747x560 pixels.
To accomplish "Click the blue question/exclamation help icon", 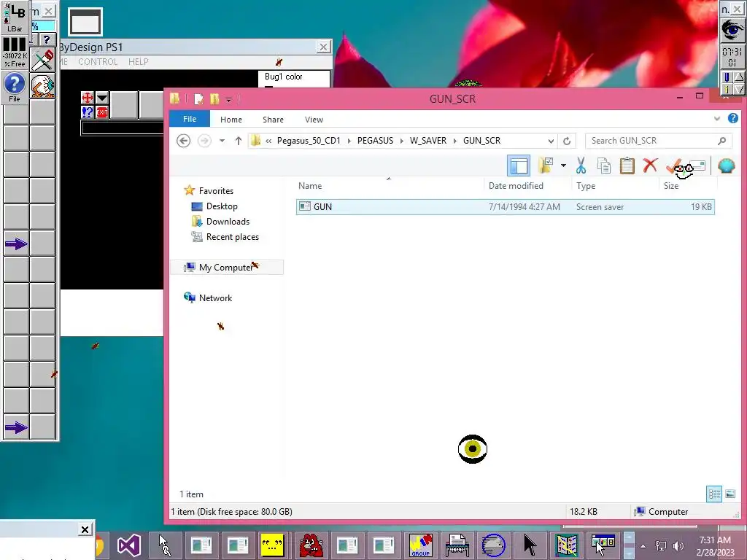I will [x=88, y=112].
